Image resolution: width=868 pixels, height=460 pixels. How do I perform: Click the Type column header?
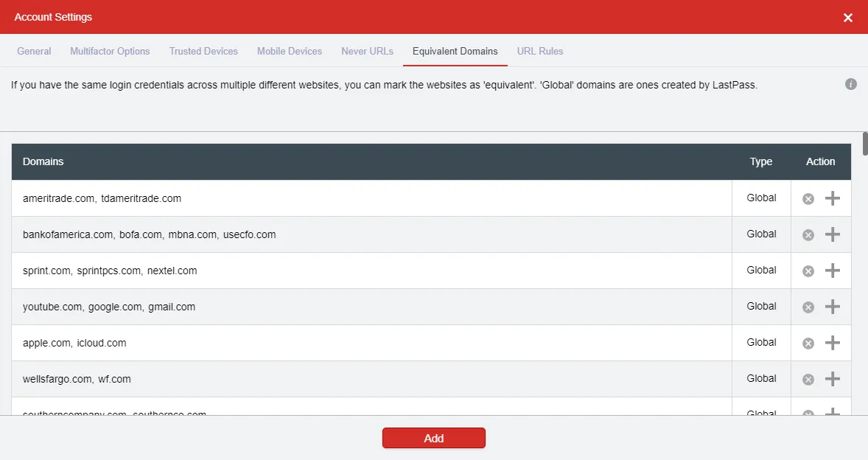(x=761, y=161)
